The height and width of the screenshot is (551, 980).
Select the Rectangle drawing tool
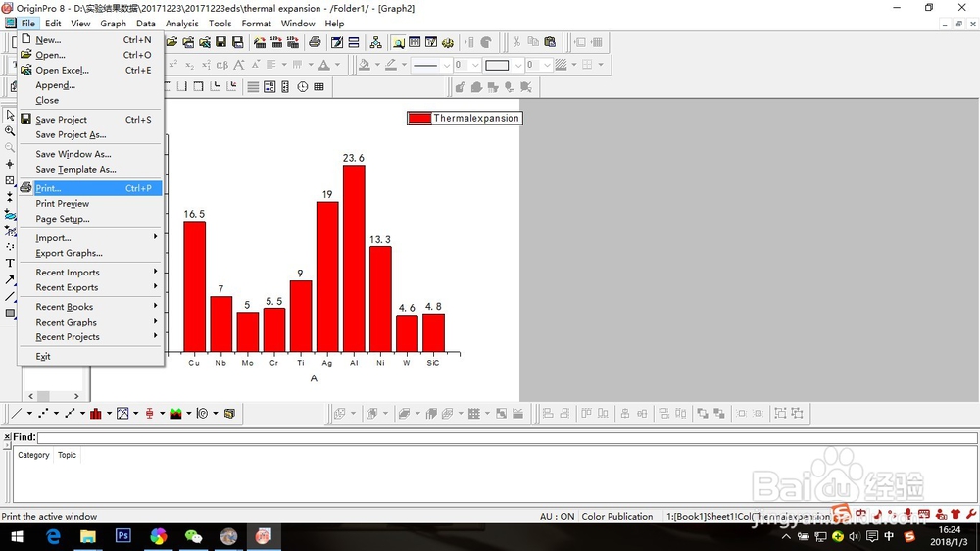pos(10,313)
